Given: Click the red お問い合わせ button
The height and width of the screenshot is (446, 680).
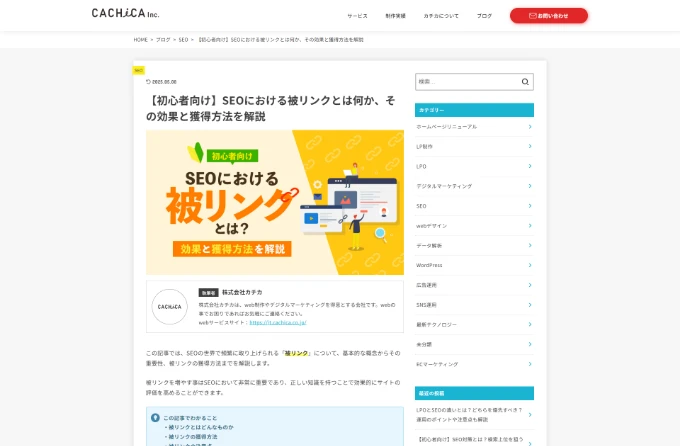Looking at the screenshot, I should [549, 16].
